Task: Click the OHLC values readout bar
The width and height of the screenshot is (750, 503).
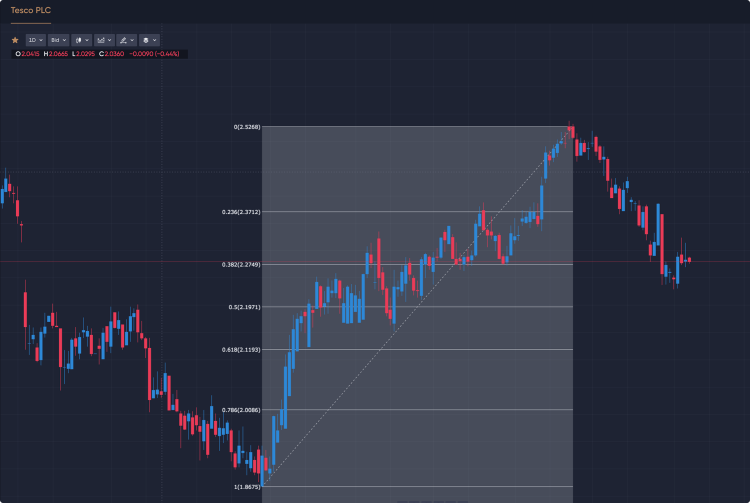Action: coord(99,54)
